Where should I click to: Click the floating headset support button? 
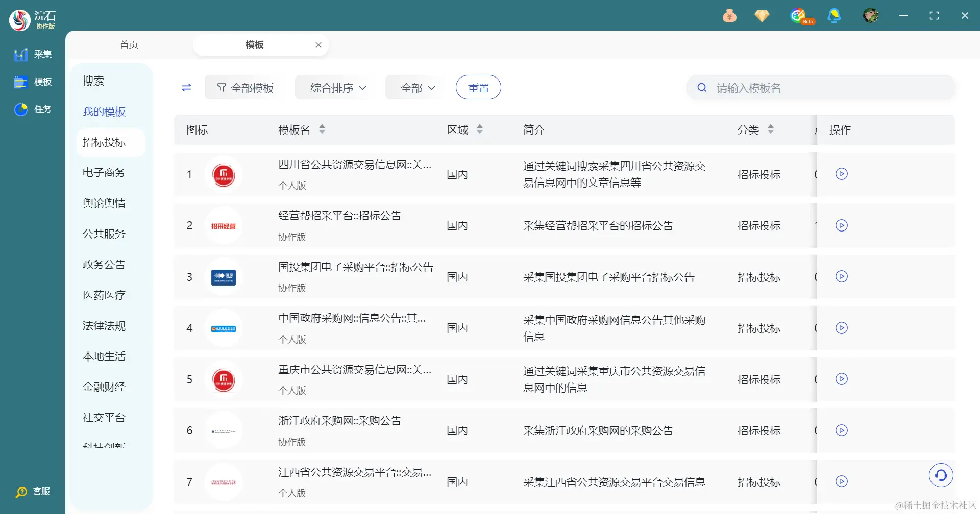[941, 476]
